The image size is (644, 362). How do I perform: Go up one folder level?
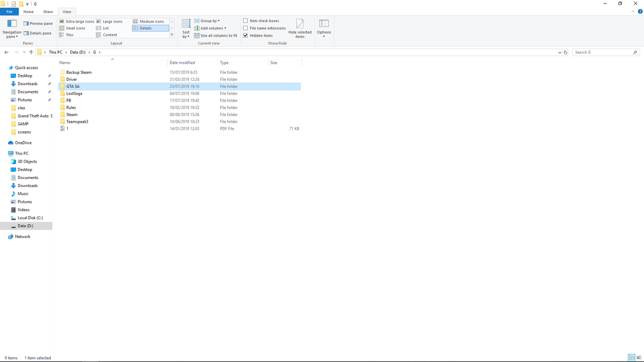click(31, 52)
